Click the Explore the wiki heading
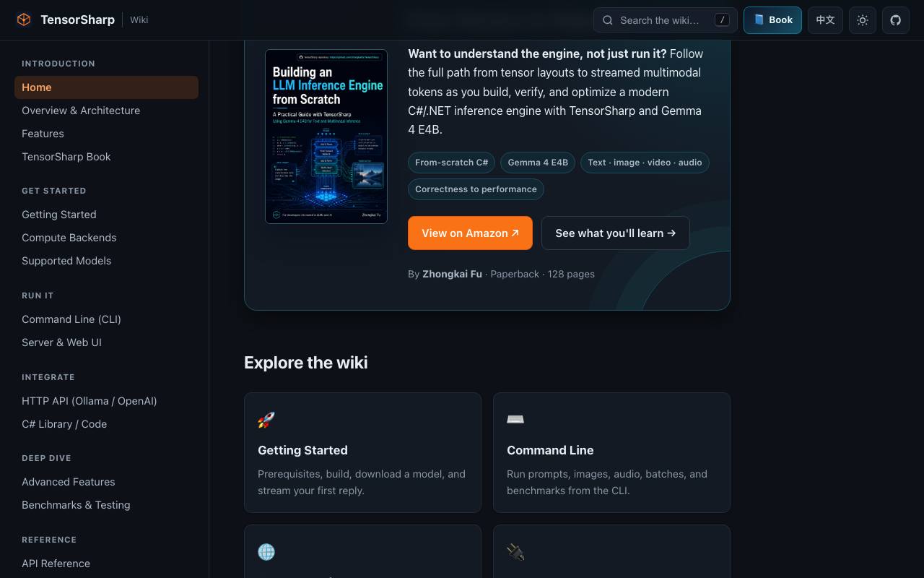This screenshot has width=924, height=578. coord(306,363)
